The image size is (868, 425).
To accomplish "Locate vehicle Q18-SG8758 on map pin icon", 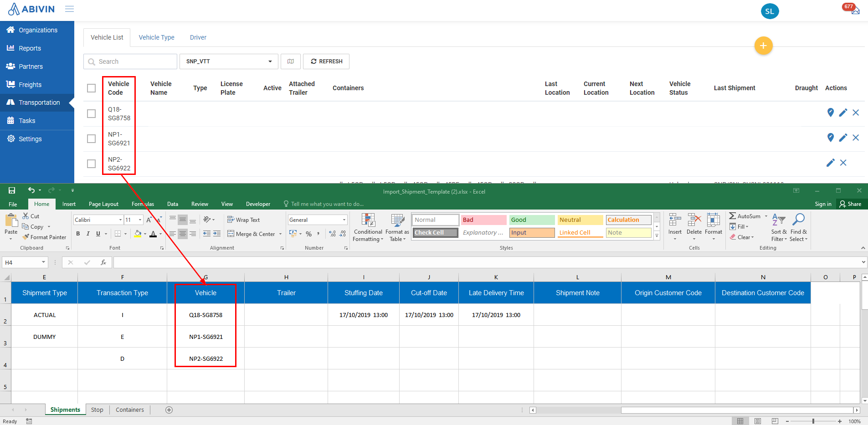I will coord(830,113).
